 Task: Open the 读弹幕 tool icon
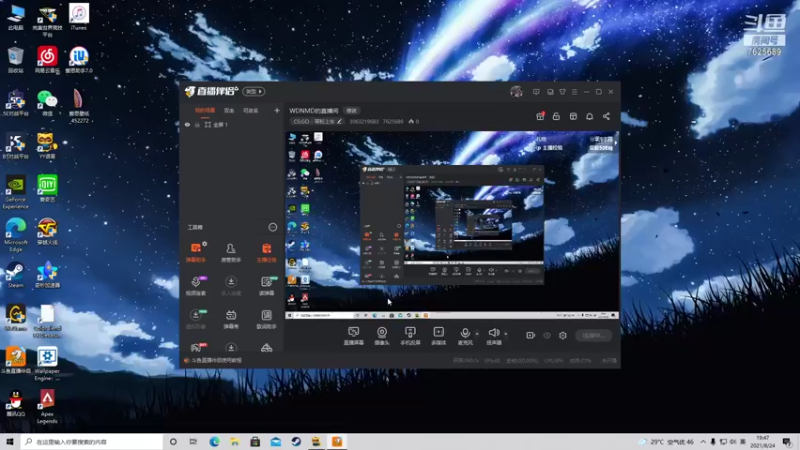pos(266,286)
